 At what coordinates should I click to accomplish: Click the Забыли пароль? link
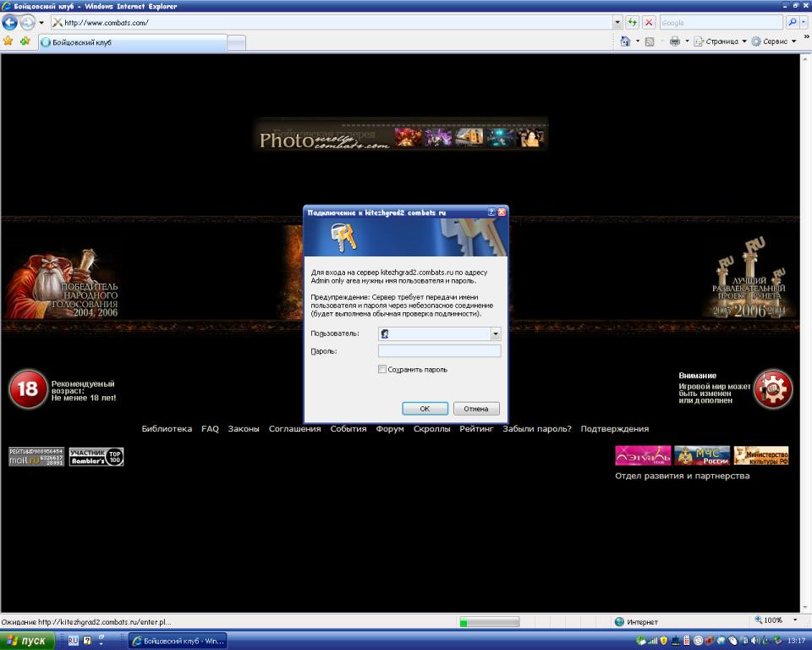pyautogui.click(x=537, y=428)
